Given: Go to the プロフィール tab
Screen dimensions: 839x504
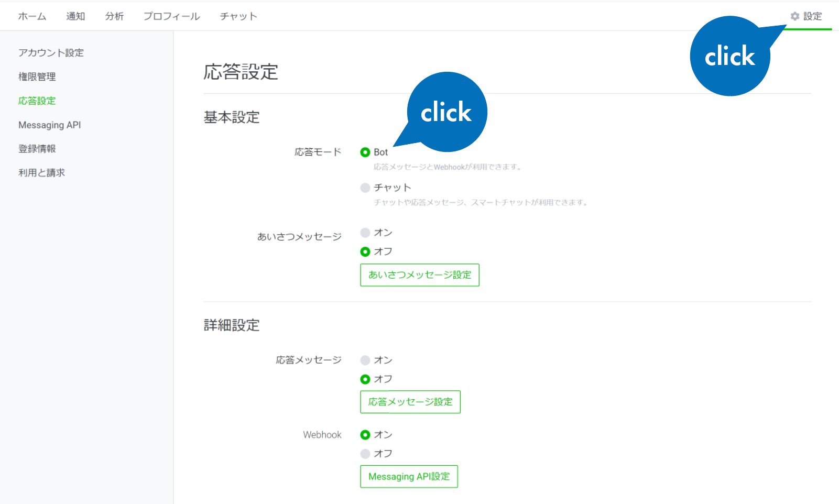Looking at the screenshot, I should pos(171,16).
